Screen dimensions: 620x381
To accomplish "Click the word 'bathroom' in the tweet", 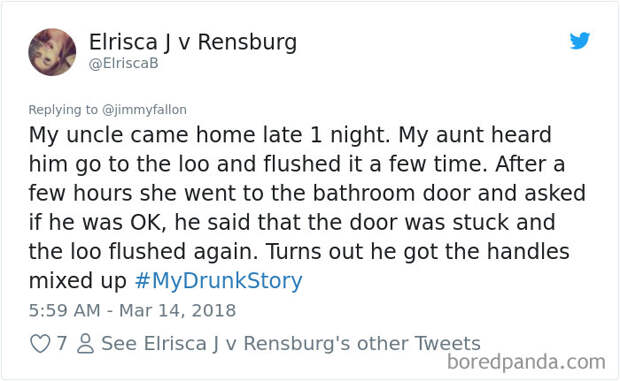I will (364, 193).
